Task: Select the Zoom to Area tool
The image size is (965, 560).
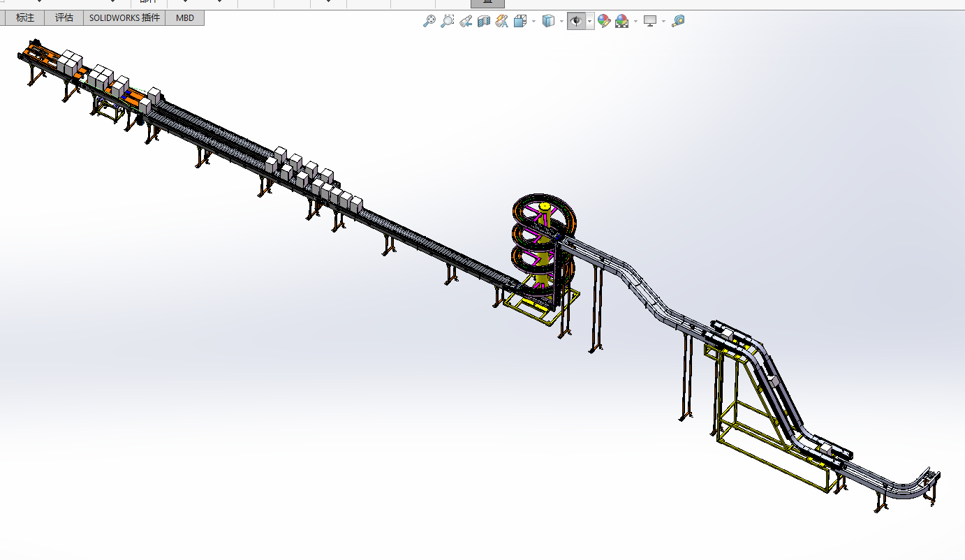Action: point(448,22)
